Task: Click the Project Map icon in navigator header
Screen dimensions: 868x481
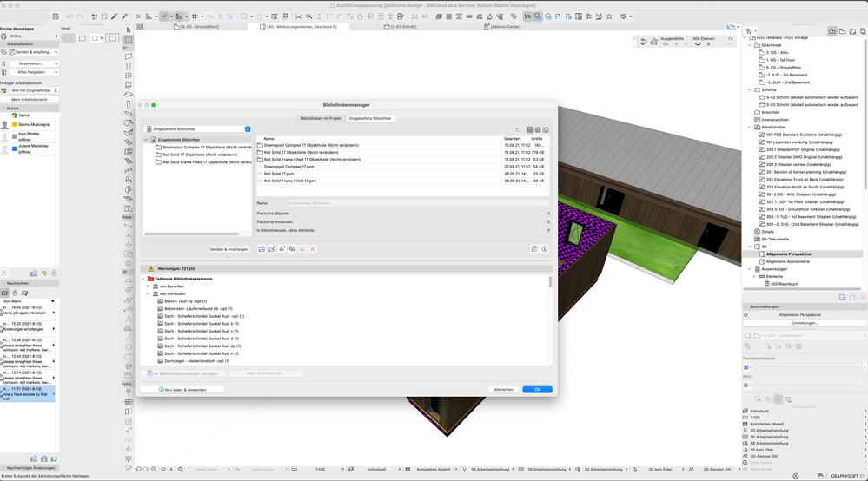Action: pos(832,31)
